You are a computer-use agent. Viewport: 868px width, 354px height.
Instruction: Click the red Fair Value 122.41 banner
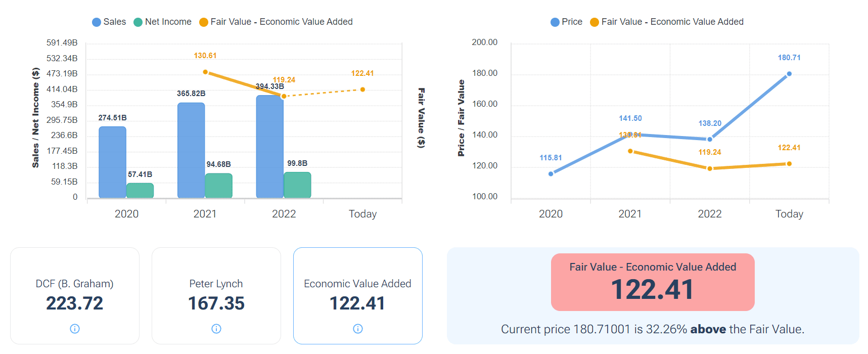coord(653,282)
